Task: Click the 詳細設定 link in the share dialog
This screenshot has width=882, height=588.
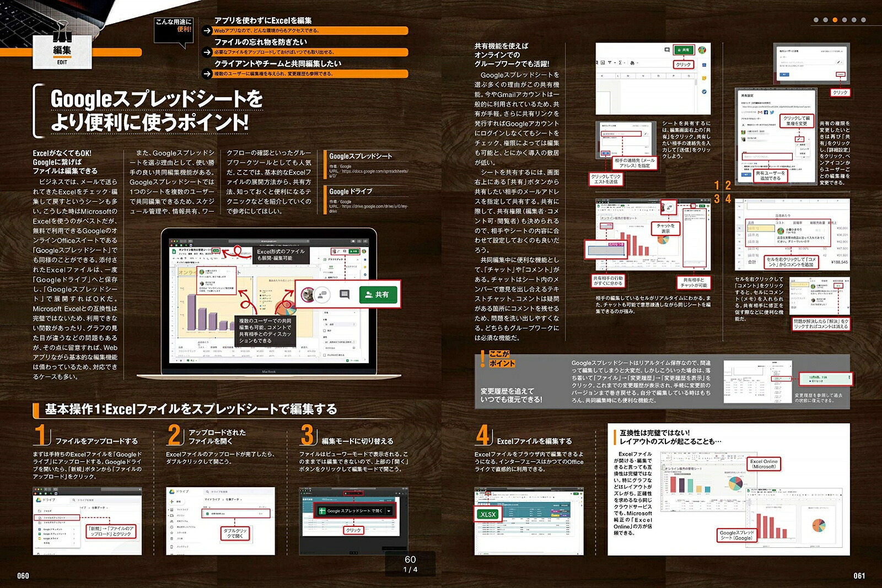Action: pos(841,74)
